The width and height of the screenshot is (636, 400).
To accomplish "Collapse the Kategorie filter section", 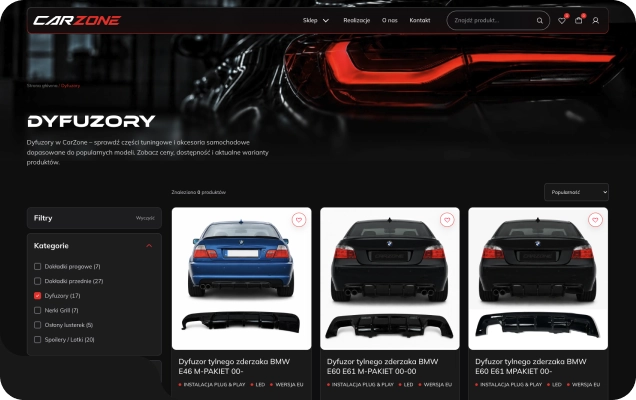I will pyautogui.click(x=149, y=246).
